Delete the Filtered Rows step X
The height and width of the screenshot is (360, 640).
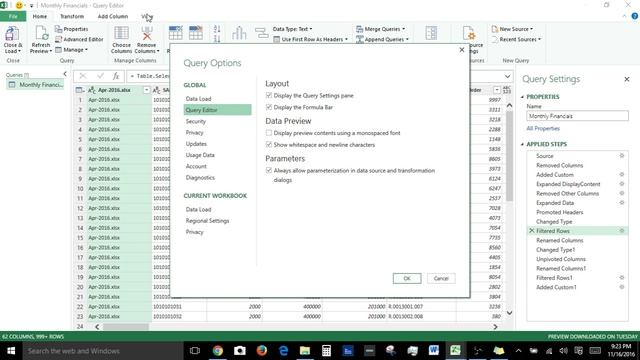[531, 231]
